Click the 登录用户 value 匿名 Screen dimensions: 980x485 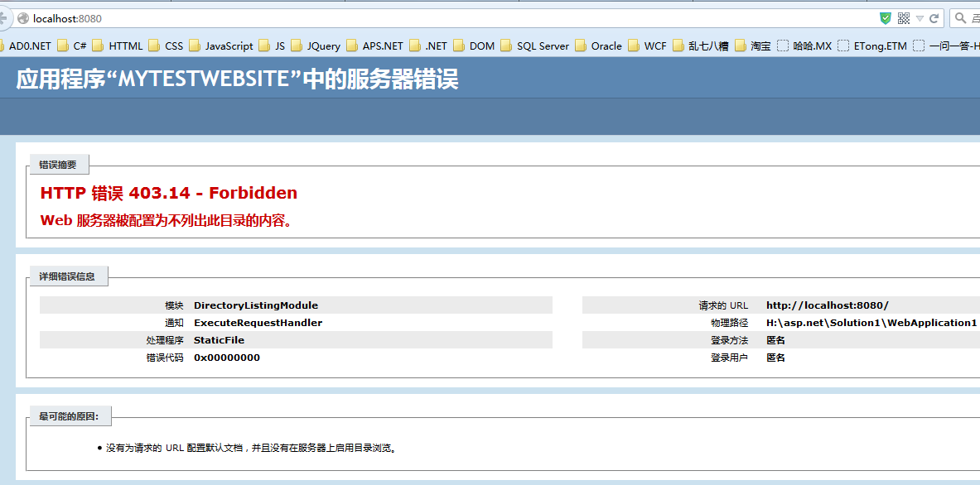(x=775, y=358)
